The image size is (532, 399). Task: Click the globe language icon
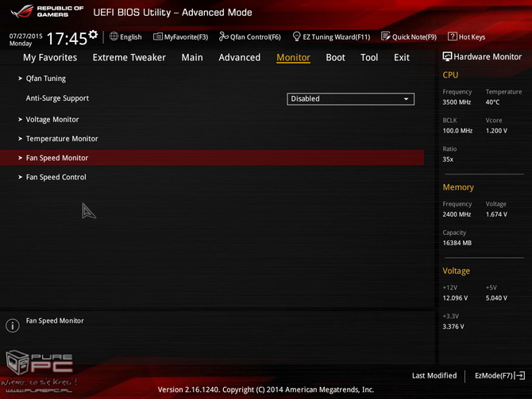(x=114, y=36)
